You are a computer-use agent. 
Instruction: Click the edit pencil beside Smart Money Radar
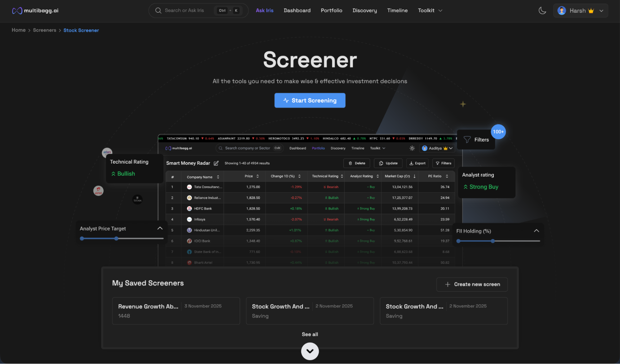pos(216,163)
